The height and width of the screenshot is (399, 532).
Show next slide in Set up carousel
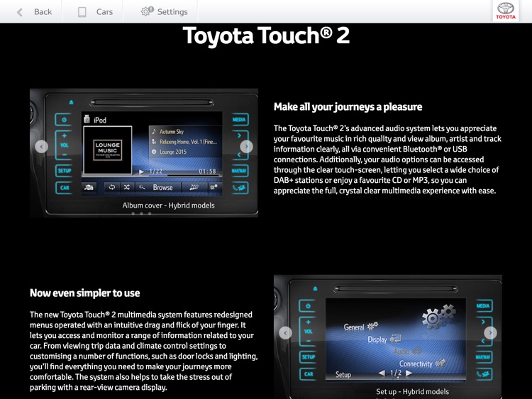[x=490, y=333]
